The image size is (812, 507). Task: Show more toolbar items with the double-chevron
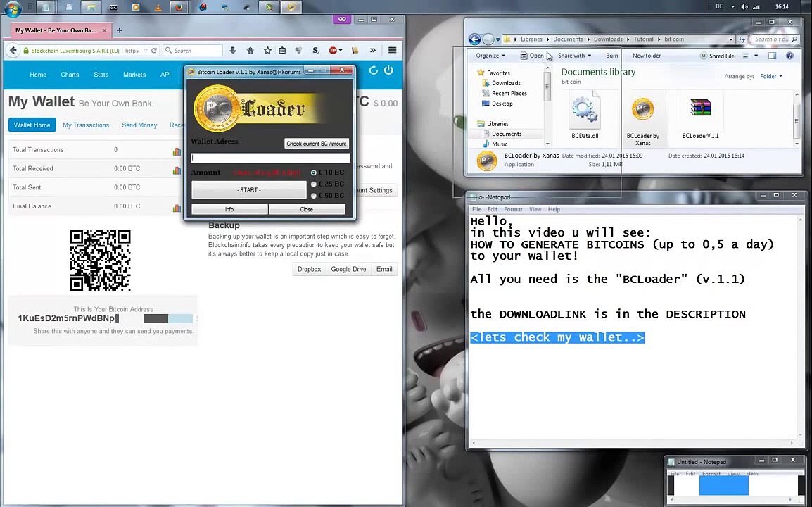click(372, 50)
